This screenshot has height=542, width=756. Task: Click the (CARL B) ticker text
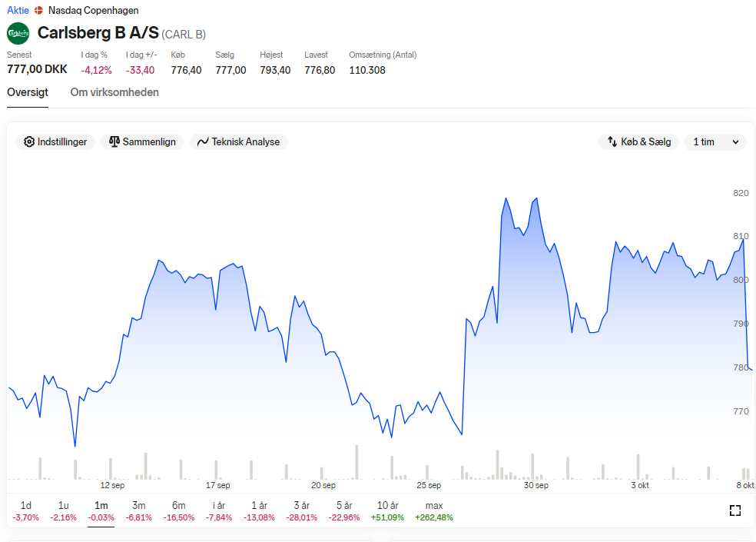[x=183, y=35]
